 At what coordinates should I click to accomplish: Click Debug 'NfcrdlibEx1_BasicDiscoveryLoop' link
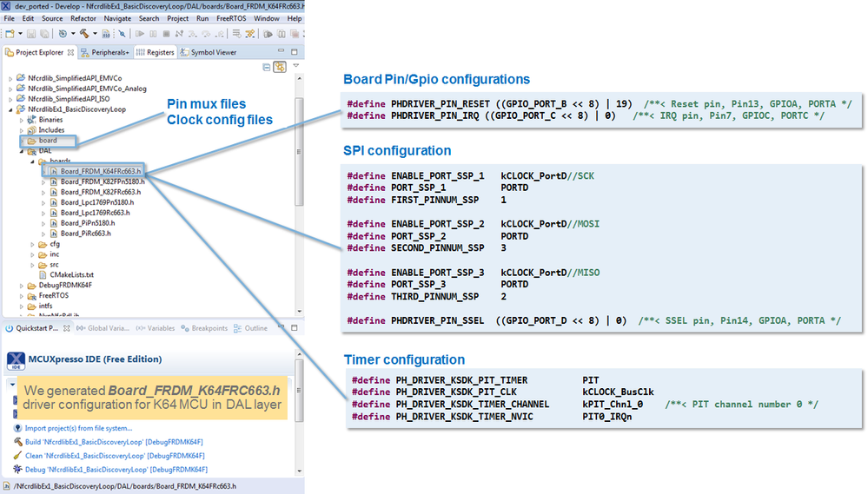[x=116, y=470]
